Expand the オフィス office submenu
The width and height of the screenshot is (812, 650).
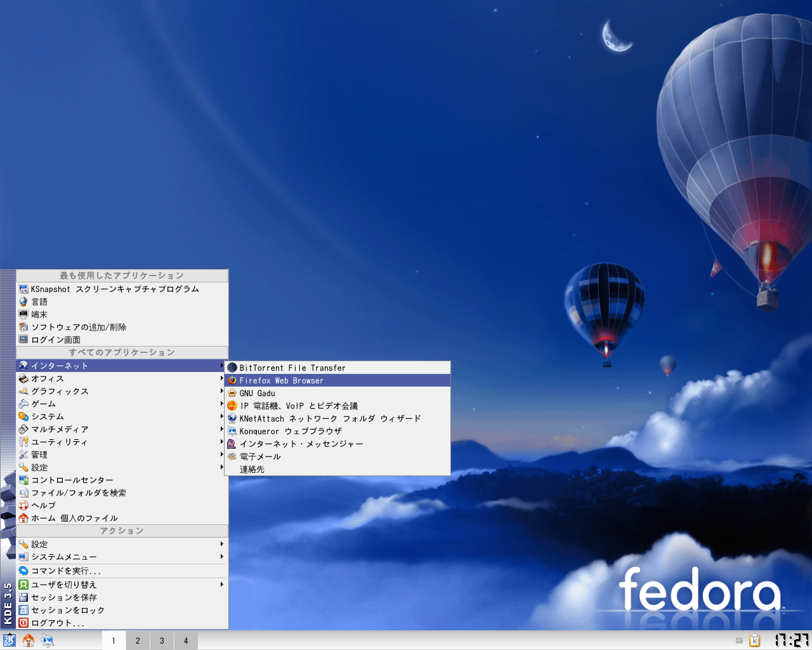[x=122, y=378]
